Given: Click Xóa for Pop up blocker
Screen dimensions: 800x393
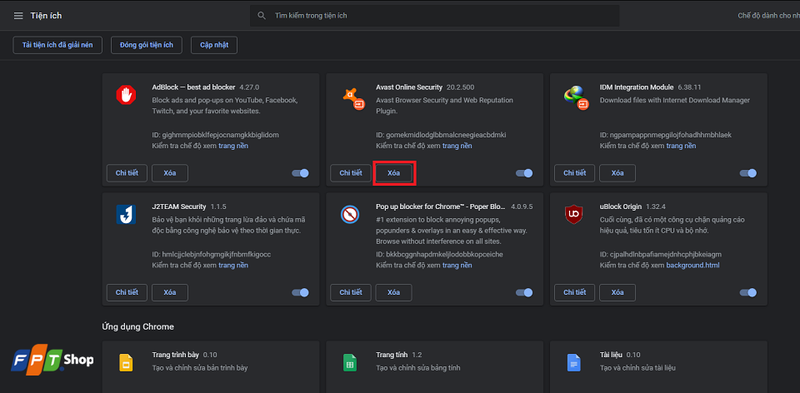Looking at the screenshot, I should coord(394,292).
